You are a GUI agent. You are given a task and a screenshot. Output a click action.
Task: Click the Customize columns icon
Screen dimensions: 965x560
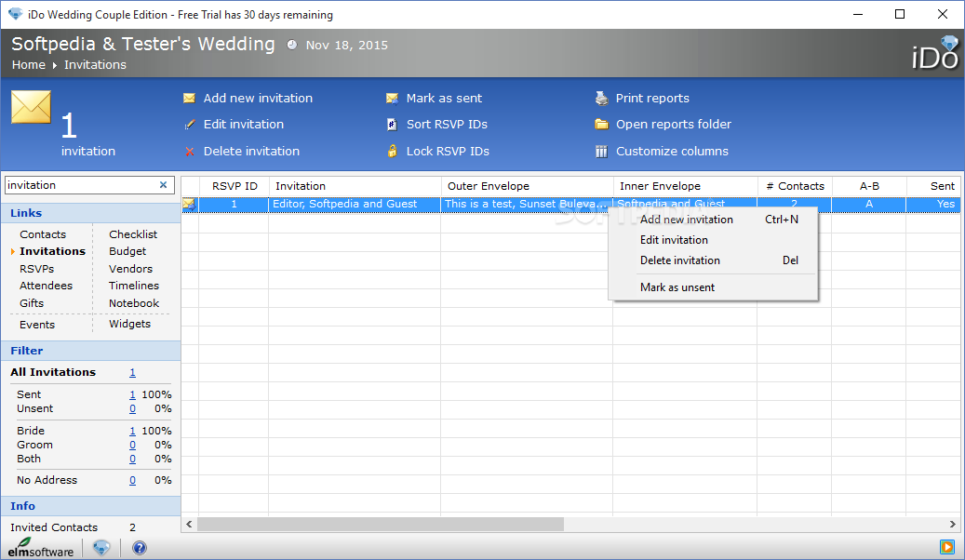click(x=601, y=152)
